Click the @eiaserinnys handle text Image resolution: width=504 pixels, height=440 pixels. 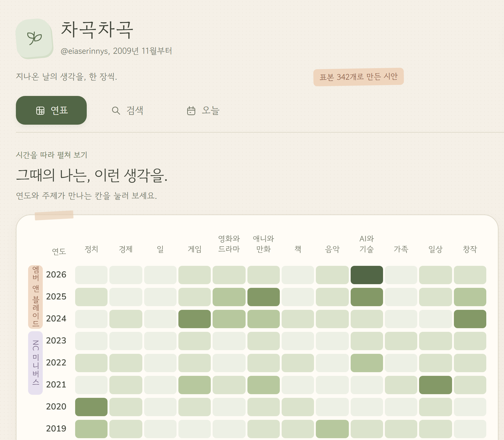click(x=85, y=51)
